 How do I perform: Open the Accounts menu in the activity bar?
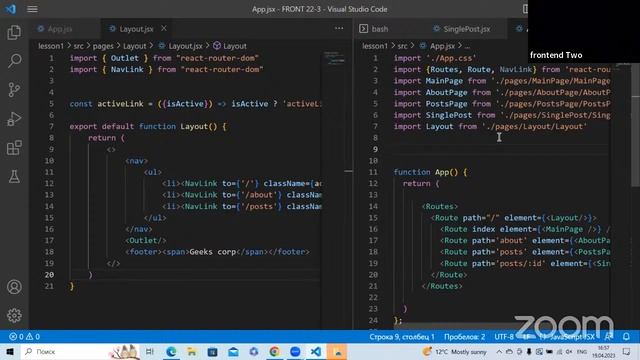tap(14, 287)
